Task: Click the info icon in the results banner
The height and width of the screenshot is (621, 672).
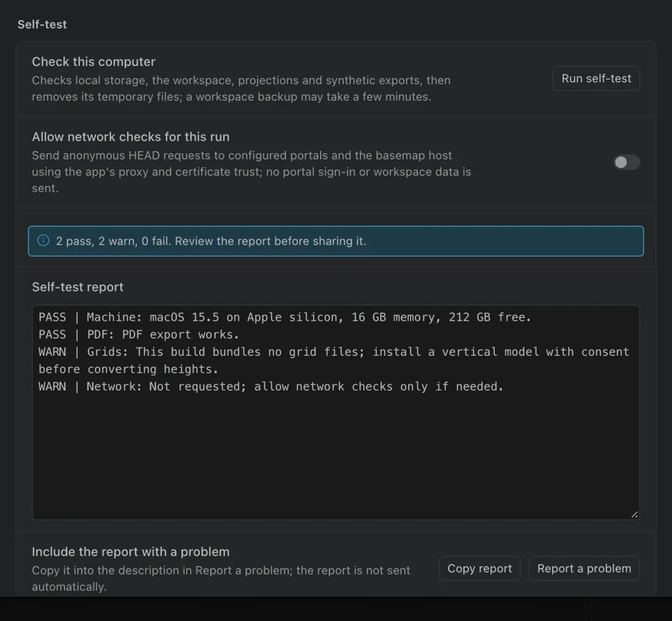Action: click(x=43, y=241)
